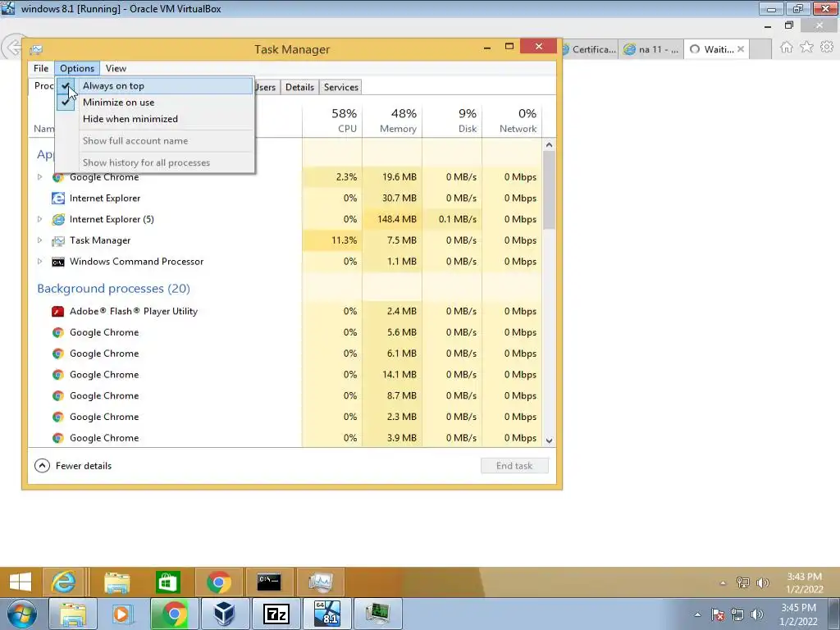The width and height of the screenshot is (840, 630).
Task: Click the process list scrollbar thumb
Action: click(549, 190)
